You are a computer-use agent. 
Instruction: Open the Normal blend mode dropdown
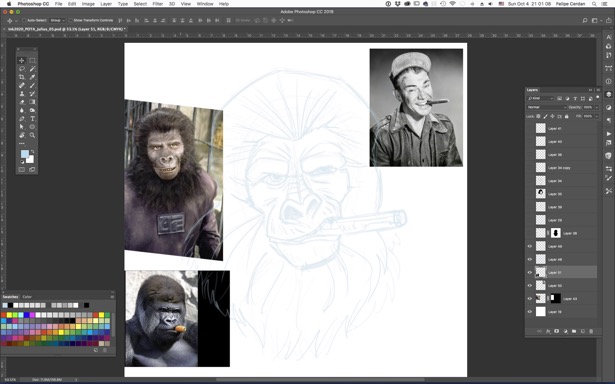[546, 107]
